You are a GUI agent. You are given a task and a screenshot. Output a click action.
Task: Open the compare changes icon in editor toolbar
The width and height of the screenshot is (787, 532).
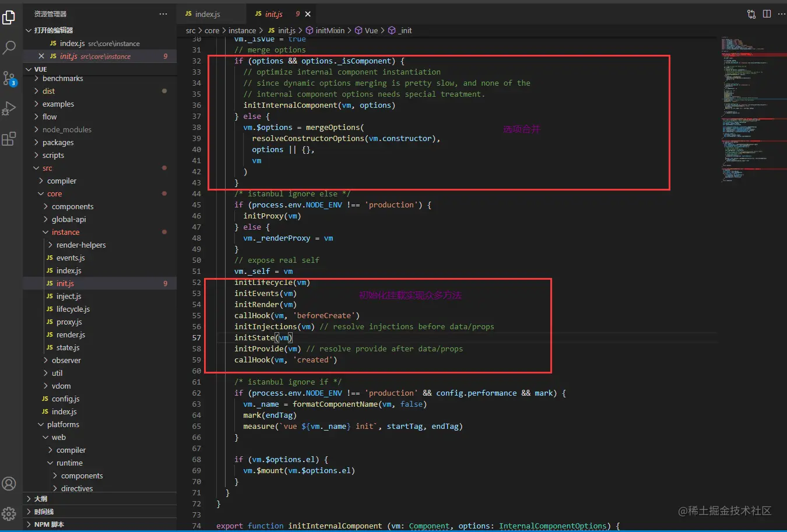coord(751,14)
